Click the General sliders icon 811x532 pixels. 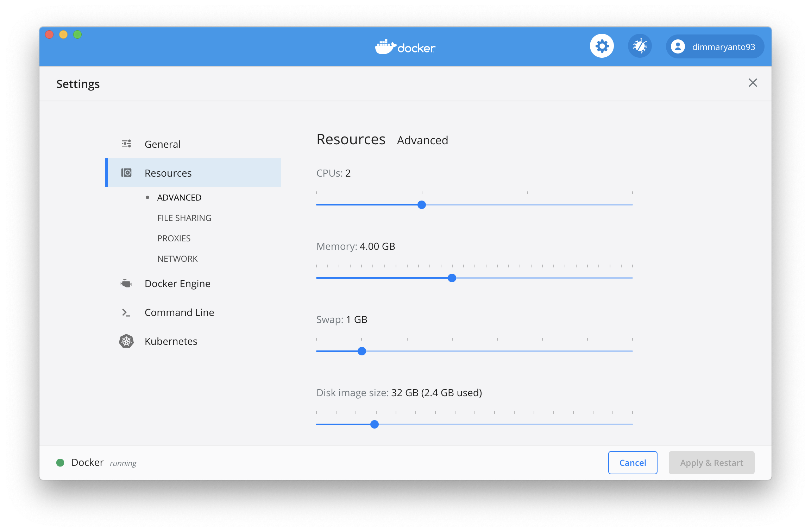[126, 144]
